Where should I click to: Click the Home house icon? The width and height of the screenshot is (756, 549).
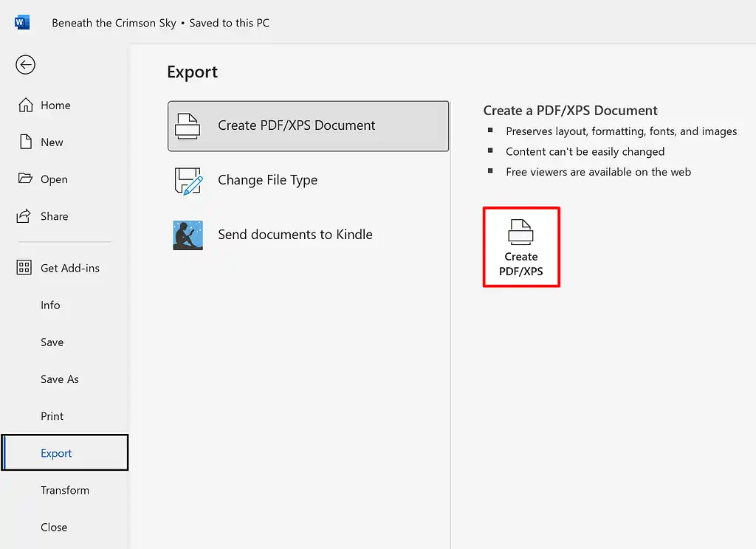click(25, 105)
